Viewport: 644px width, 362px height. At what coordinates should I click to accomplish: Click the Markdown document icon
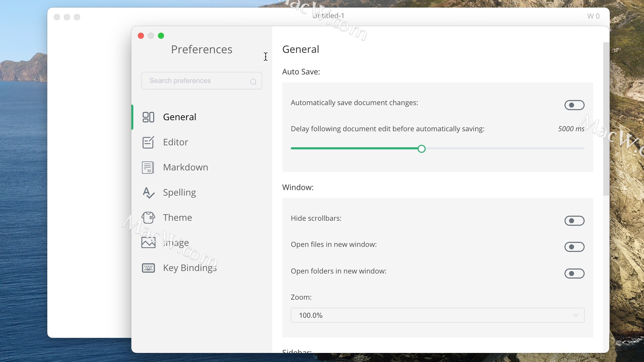(x=148, y=167)
